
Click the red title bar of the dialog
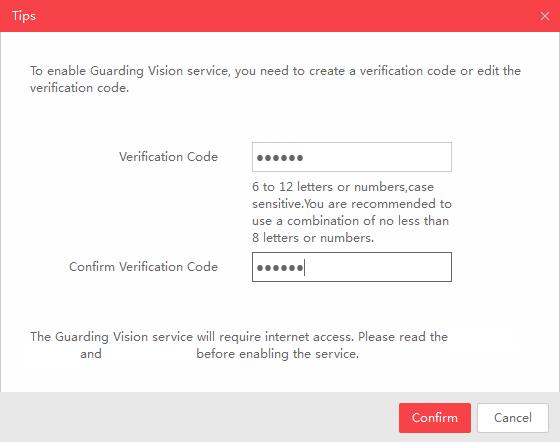click(280, 16)
